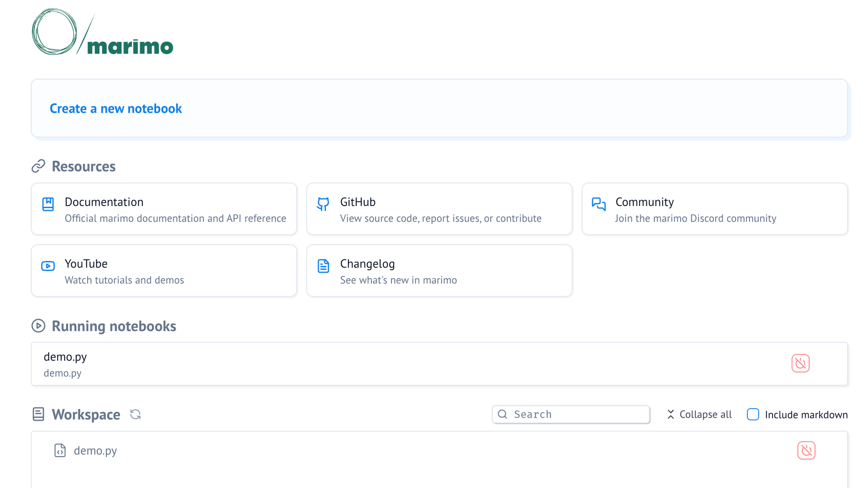Image resolution: width=868 pixels, height=488 pixels.
Task: Shut down the running demo.py notebook
Action: click(x=800, y=363)
